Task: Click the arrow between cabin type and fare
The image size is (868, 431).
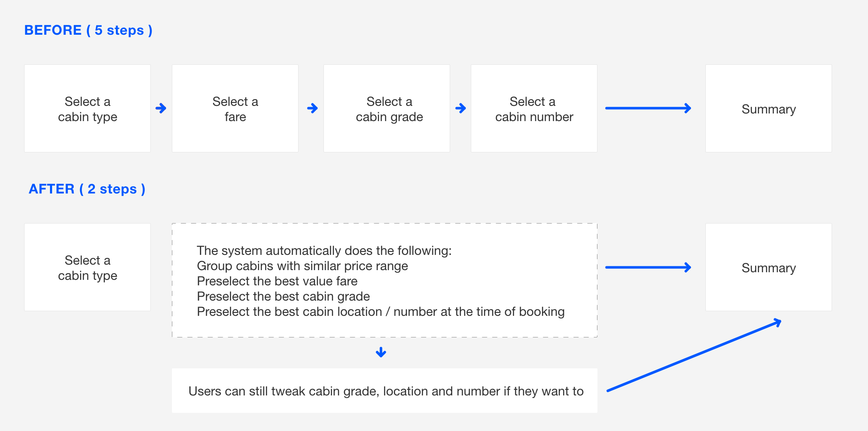Action: (161, 108)
